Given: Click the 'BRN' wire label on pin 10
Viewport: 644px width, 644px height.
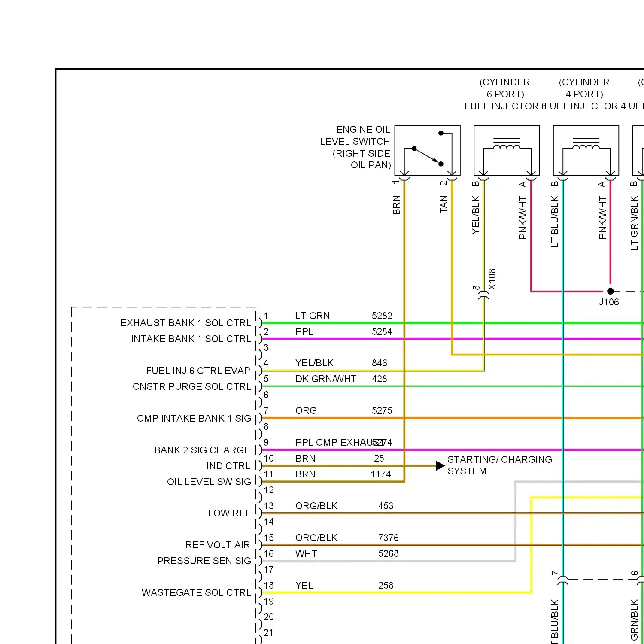Looking at the screenshot, I should point(305,458).
